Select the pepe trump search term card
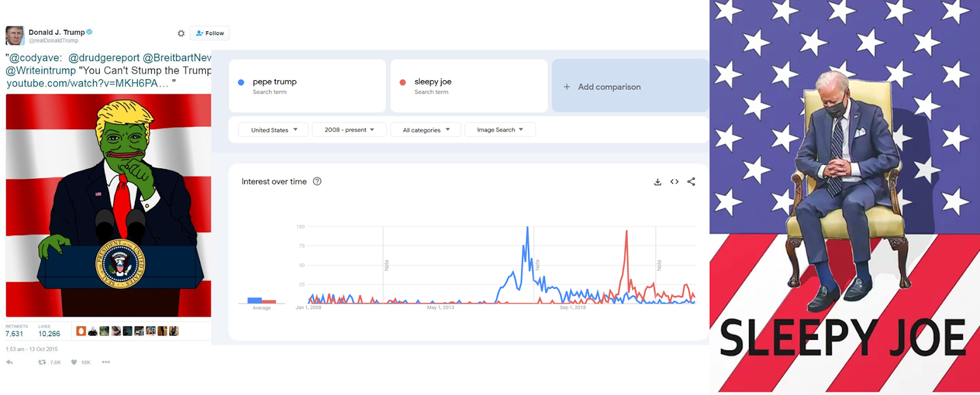 coord(307,86)
